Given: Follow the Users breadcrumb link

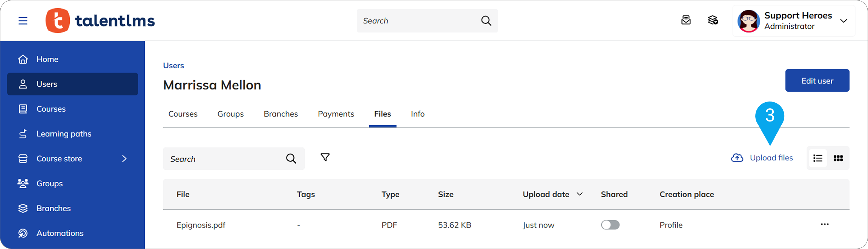Looking at the screenshot, I should [173, 65].
